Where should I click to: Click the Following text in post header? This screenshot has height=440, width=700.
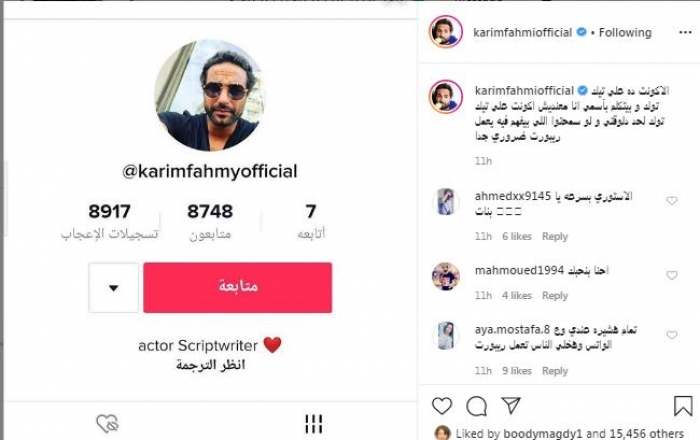click(625, 33)
